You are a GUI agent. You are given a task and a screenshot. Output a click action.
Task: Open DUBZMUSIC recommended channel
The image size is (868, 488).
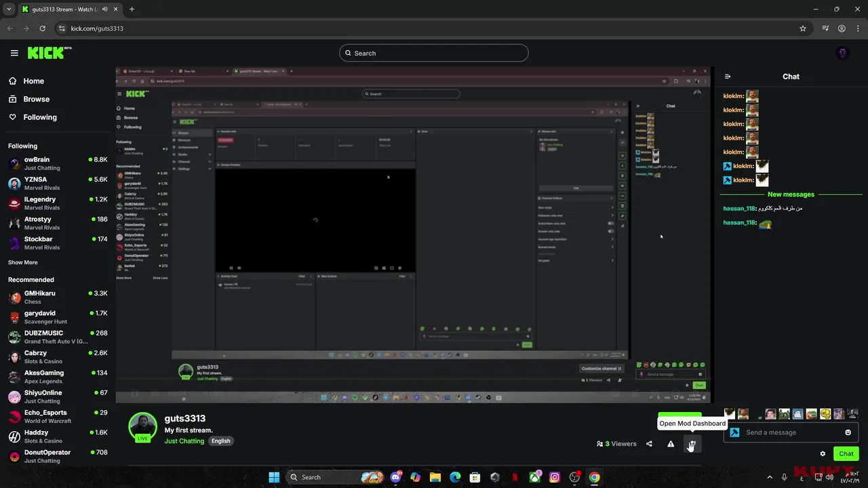[x=58, y=337]
